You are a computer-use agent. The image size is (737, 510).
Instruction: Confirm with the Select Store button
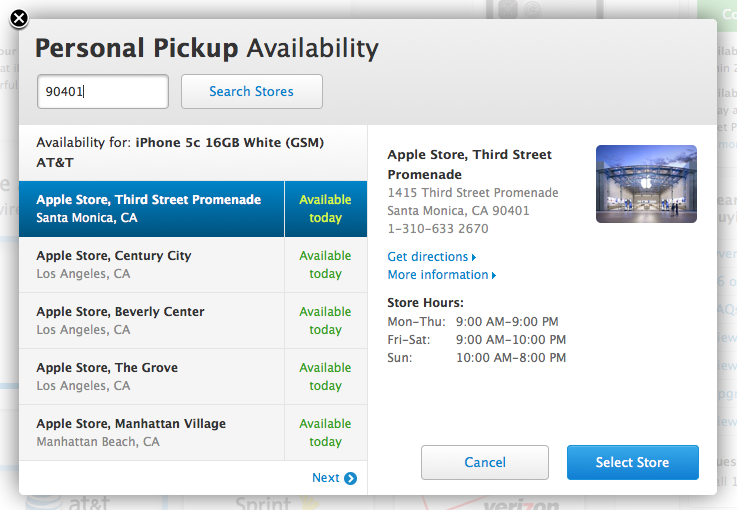(x=632, y=463)
